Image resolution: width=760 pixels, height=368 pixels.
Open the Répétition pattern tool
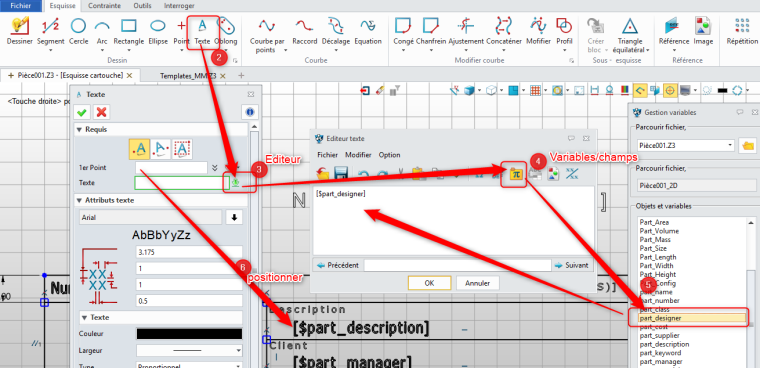pos(742,31)
